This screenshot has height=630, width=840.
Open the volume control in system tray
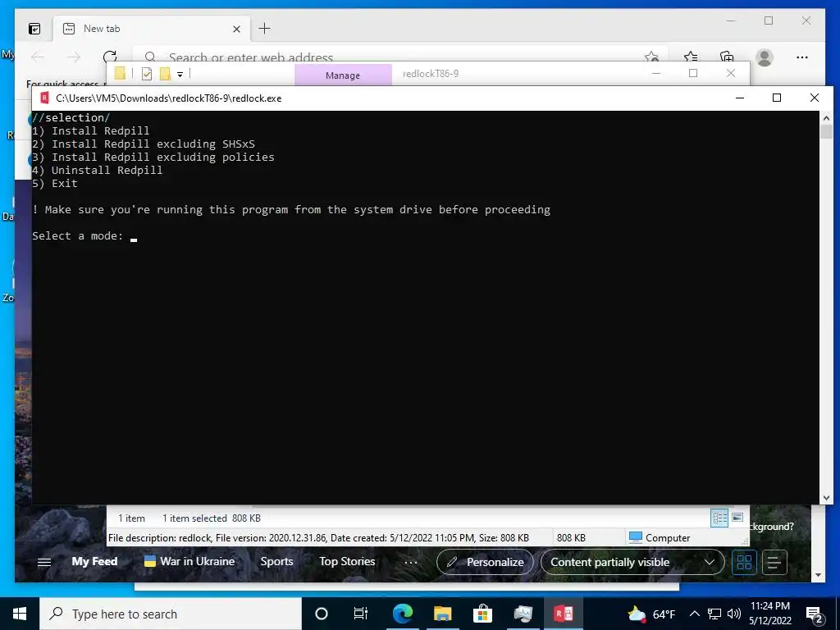click(734, 614)
